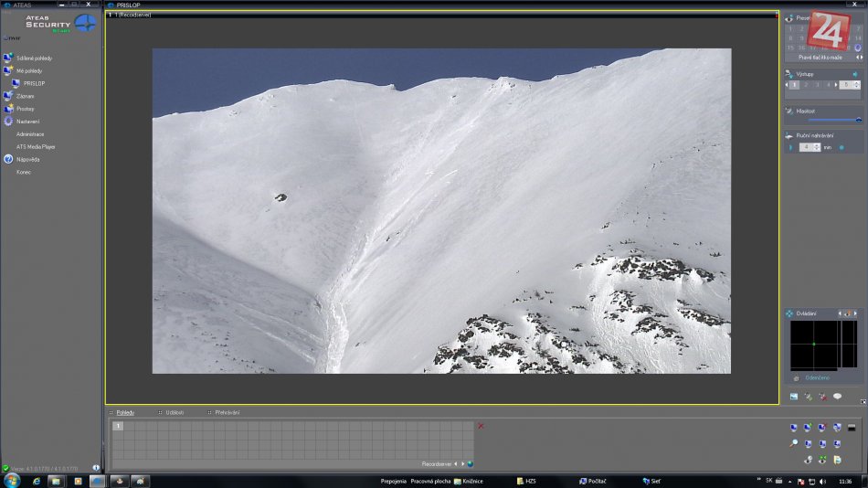Screen dimensions: 868x488
Task: Select output number 1 in Výstupy
Action: 795,85
